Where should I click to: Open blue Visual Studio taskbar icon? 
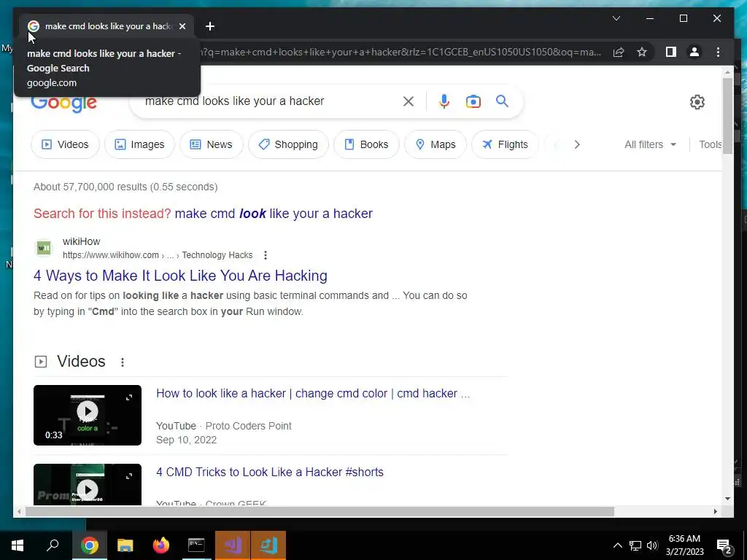coord(268,545)
